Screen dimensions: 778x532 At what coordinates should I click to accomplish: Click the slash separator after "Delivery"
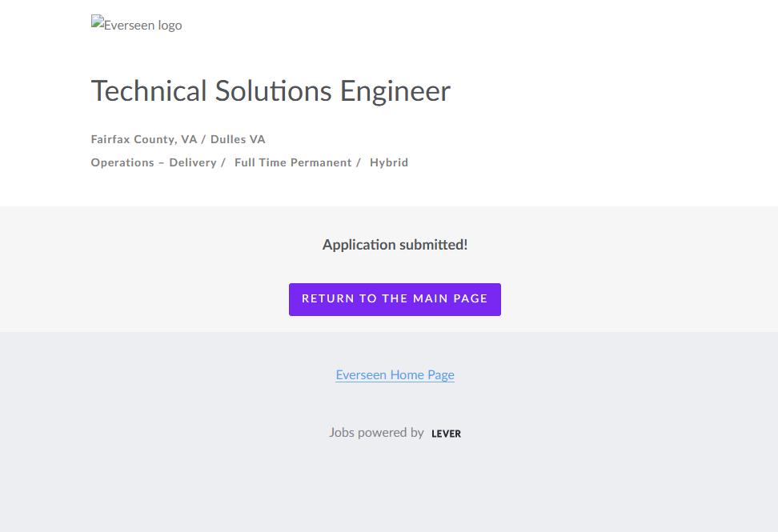tap(223, 162)
